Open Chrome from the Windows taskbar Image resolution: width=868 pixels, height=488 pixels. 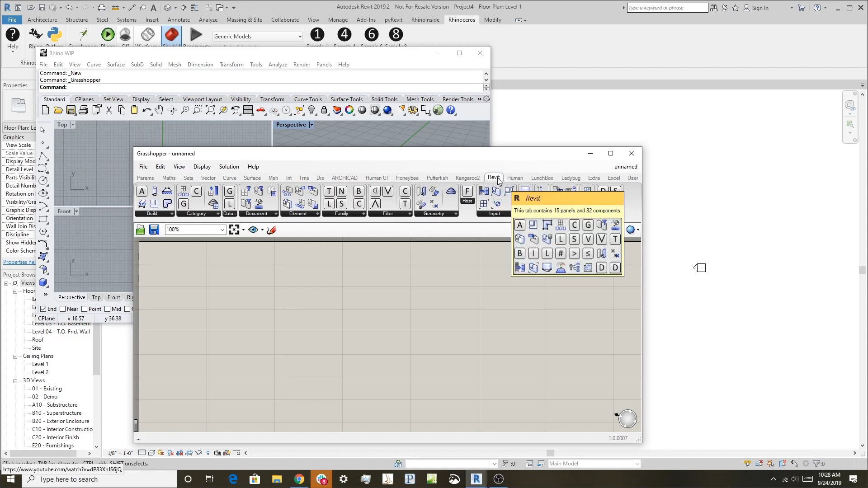coord(299,479)
